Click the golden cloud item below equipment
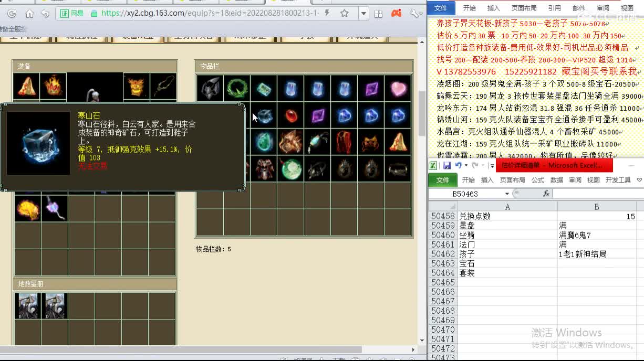 pos(27,208)
